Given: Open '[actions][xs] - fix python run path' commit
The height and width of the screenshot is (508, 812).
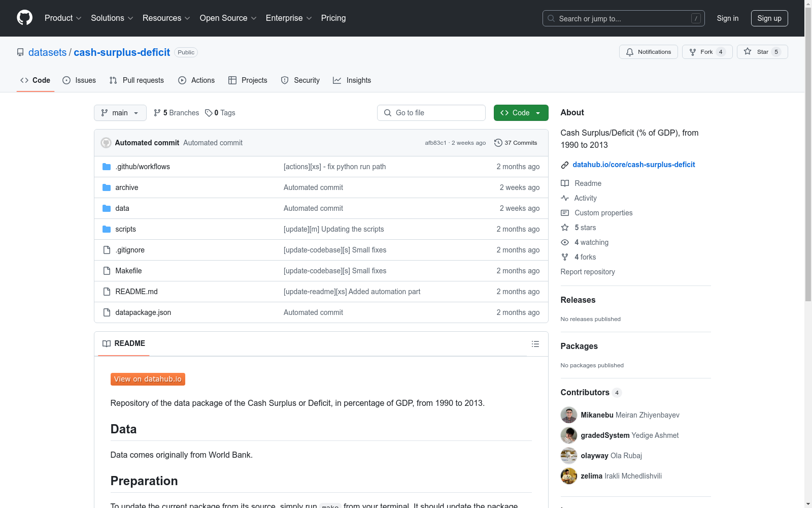Looking at the screenshot, I should tap(334, 167).
